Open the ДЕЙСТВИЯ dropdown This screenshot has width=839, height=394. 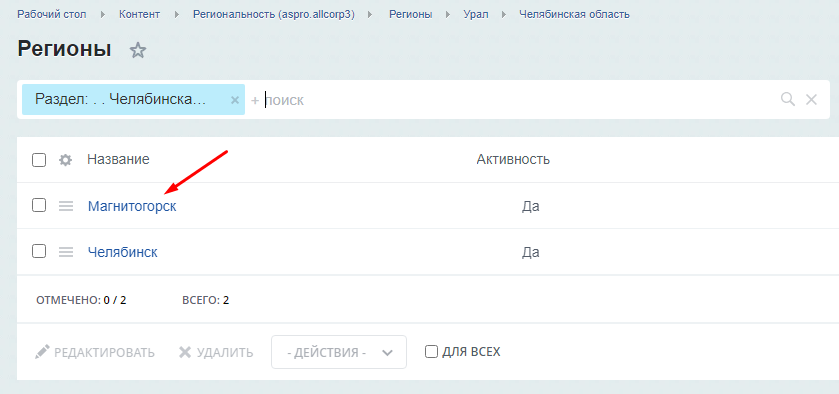339,352
